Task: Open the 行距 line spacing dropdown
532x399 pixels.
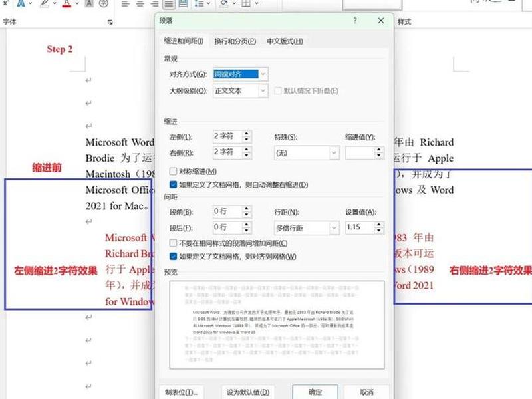Action: click(x=307, y=228)
